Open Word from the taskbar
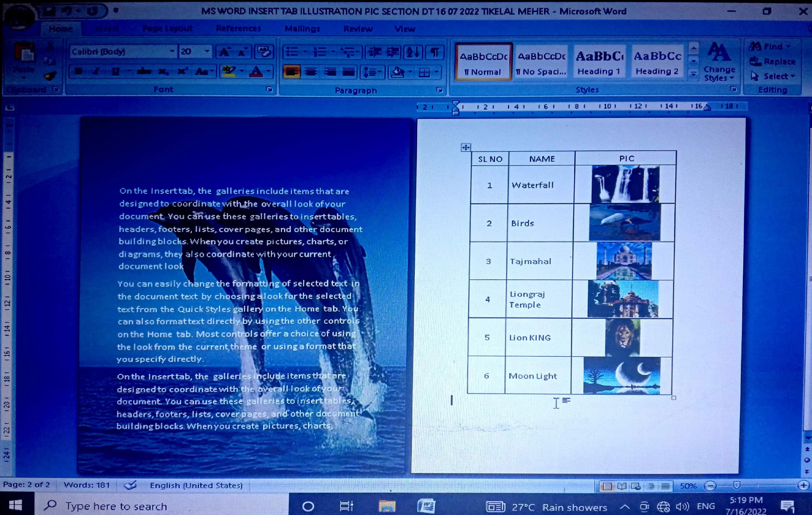 pyautogui.click(x=426, y=506)
